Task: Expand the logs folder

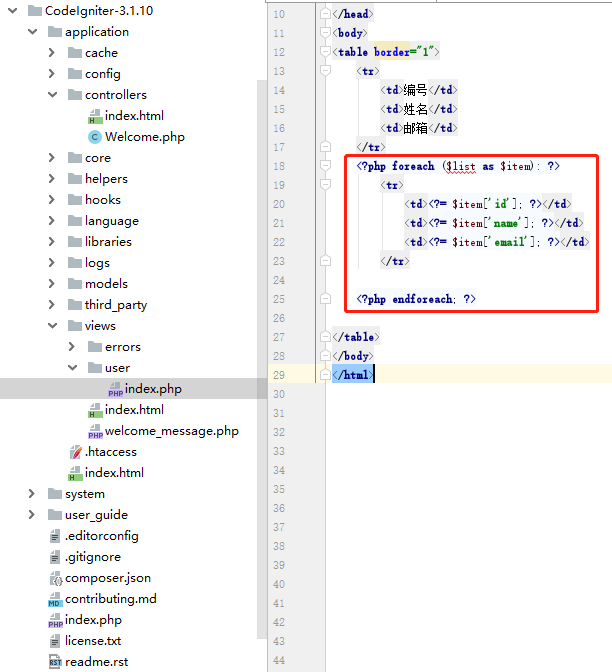Action: 52,262
